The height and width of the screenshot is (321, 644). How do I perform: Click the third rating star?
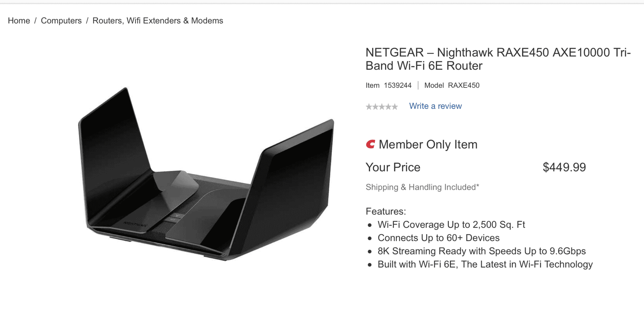(382, 107)
